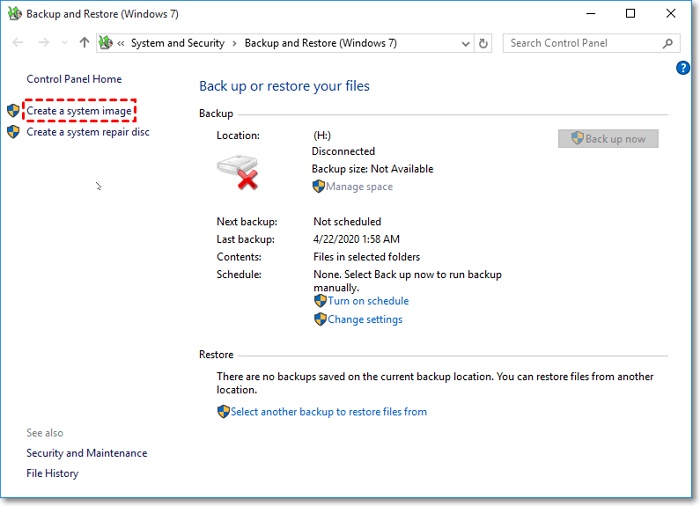The width and height of the screenshot is (700, 506).
Task: Select the Turn on schedule link
Action: point(368,301)
